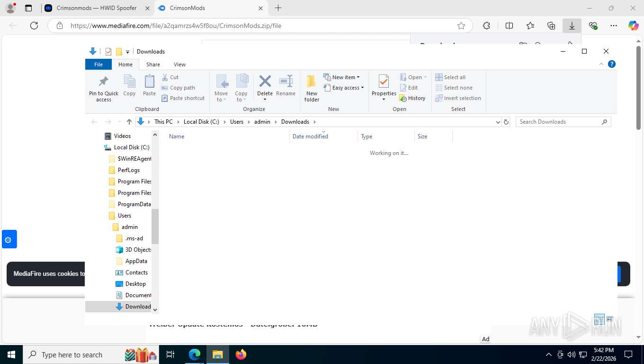Open Firefox from the taskbar
The image size is (644, 364).
[x=241, y=355]
